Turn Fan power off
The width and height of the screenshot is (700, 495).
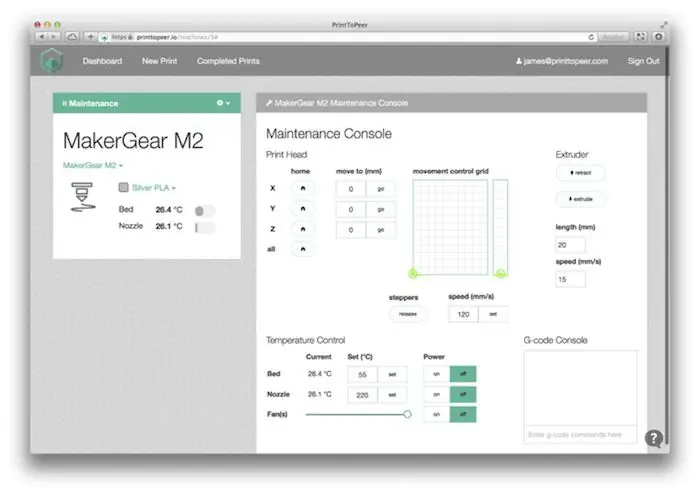click(463, 414)
